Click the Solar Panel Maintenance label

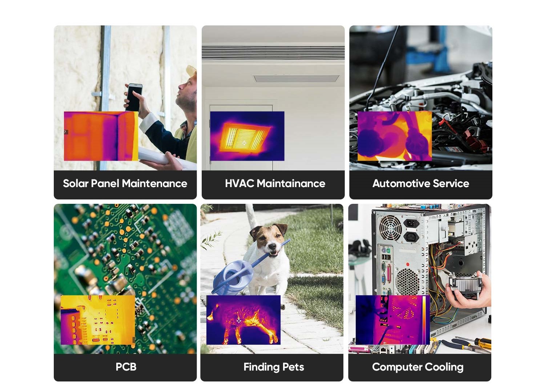[x=125, y=183]
